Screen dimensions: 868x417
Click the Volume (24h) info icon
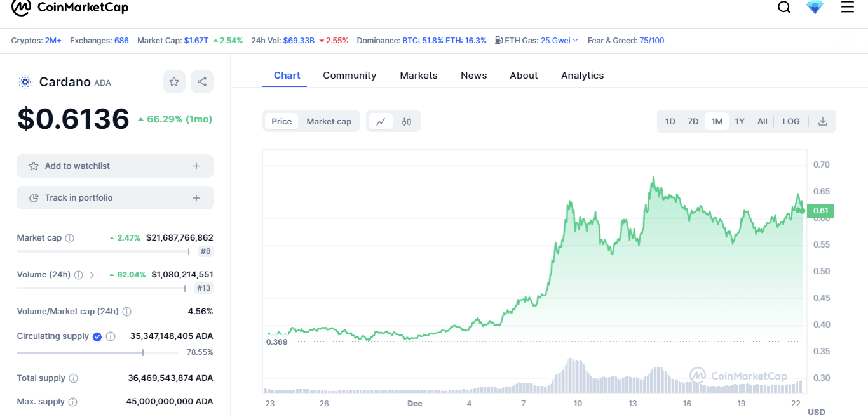click(78, 275)
